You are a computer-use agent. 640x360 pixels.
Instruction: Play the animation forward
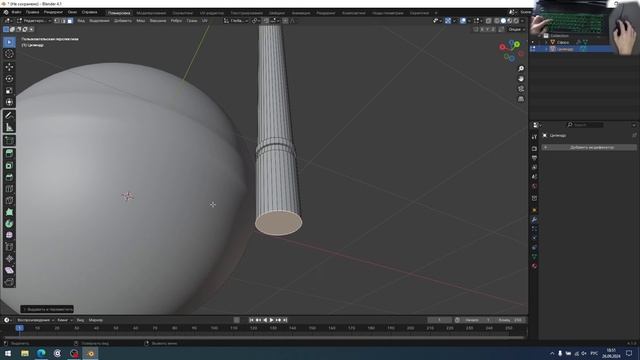[x=271, y=320]
